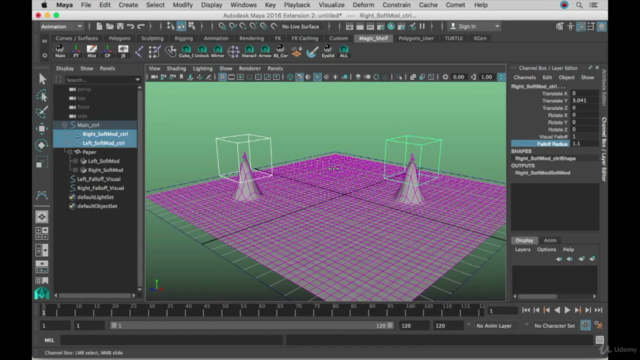Toggle select by object type mode

(181, 27)
